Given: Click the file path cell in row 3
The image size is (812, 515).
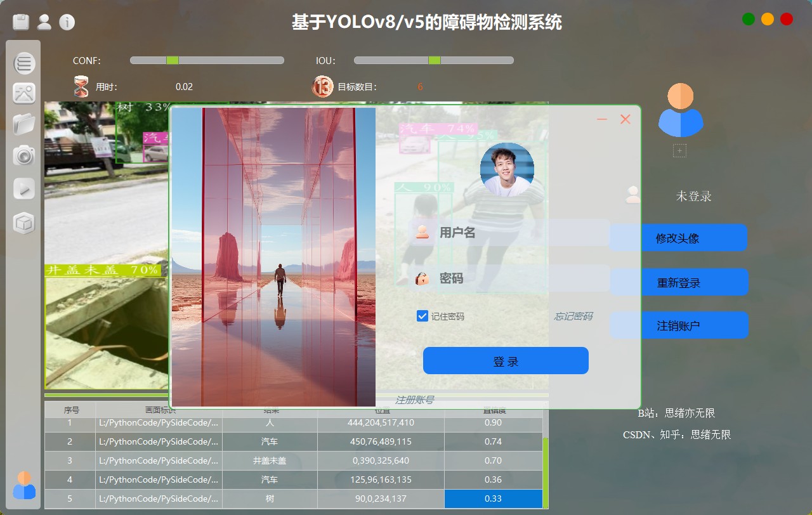Looking at the screenshot, I should click(159, 460).
